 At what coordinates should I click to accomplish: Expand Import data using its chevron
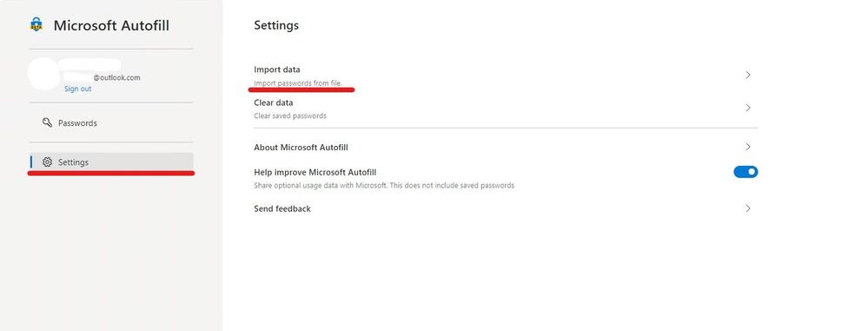748,75
